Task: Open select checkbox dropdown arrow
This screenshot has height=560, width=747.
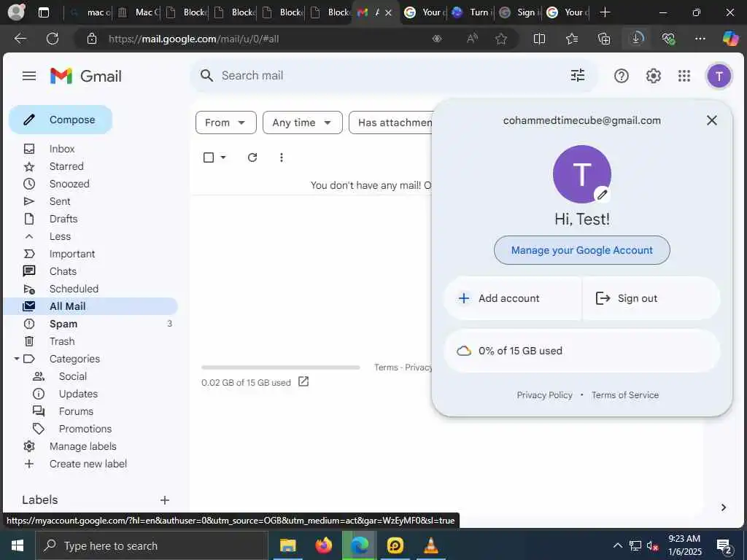Action: (x=223, y=157)
